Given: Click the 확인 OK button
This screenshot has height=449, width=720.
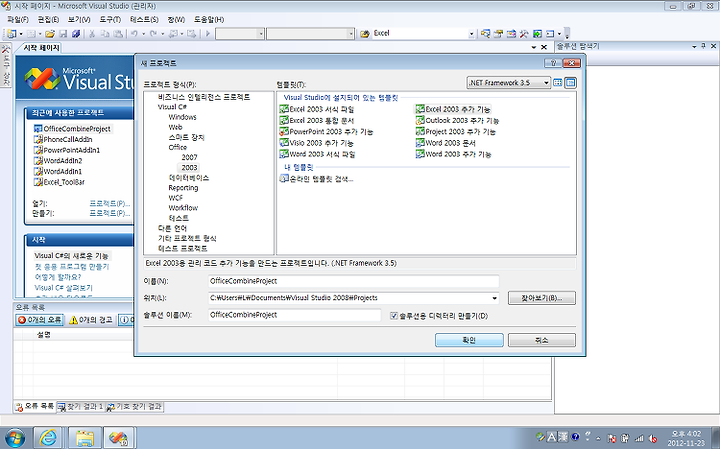Looking at the screenshot, I should pyautogui.click(x=469, y=340).
